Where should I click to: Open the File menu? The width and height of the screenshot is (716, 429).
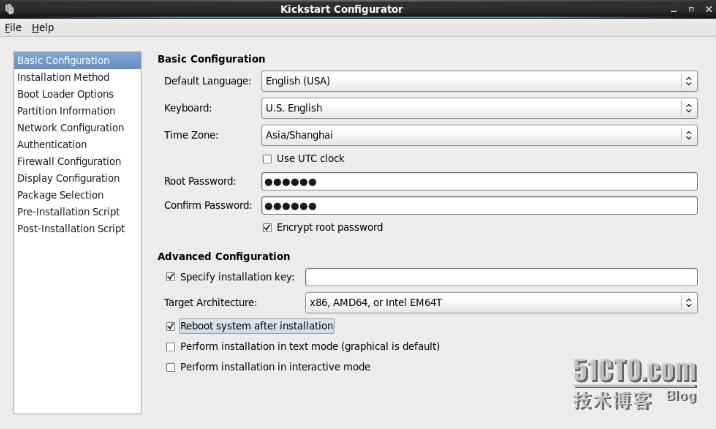click(x=13, y=27)
